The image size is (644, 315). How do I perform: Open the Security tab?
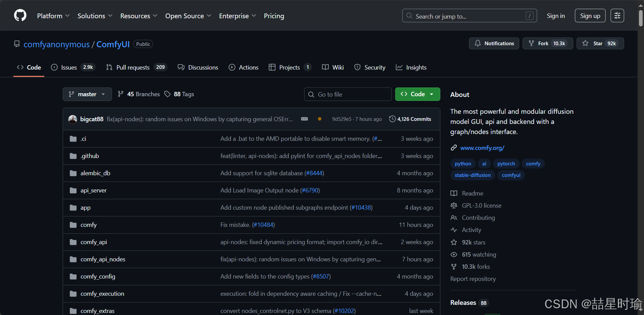(370, 67)
